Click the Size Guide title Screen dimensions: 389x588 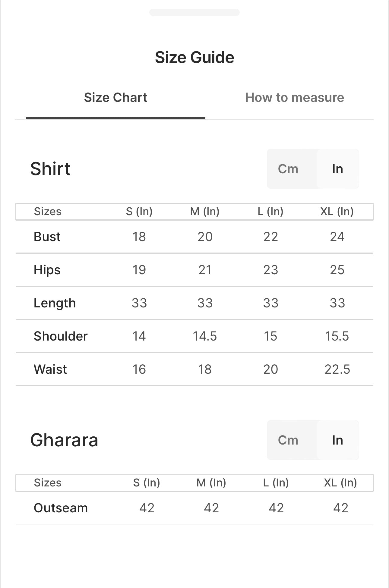(x=194, y=57)
